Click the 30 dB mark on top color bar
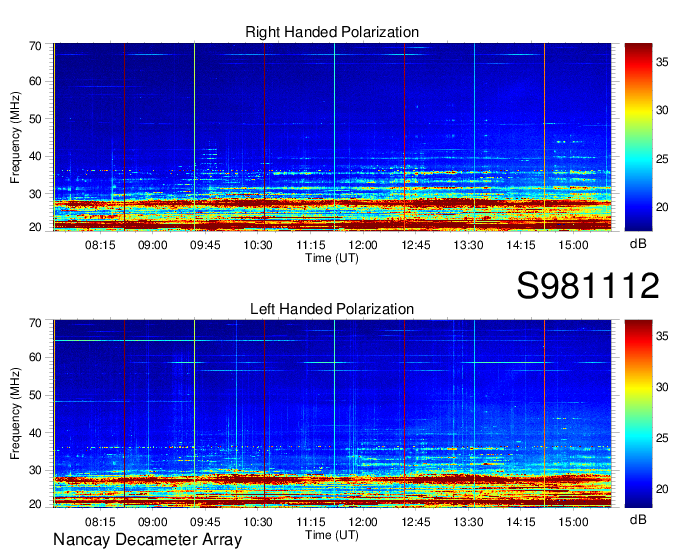680x552 pixels. pos(662,110)
